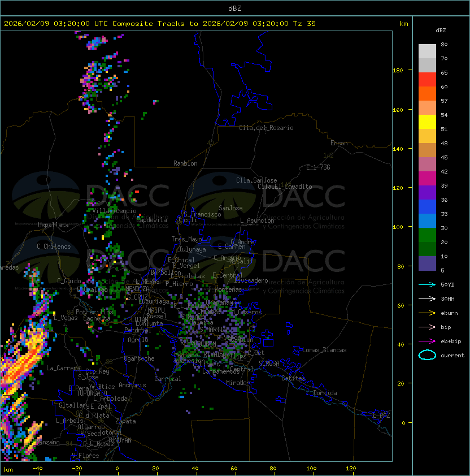The height and width of the screenshot is (476, 470).
Task: Click the pink bip arrow in the legend
Action: point(427,327)
